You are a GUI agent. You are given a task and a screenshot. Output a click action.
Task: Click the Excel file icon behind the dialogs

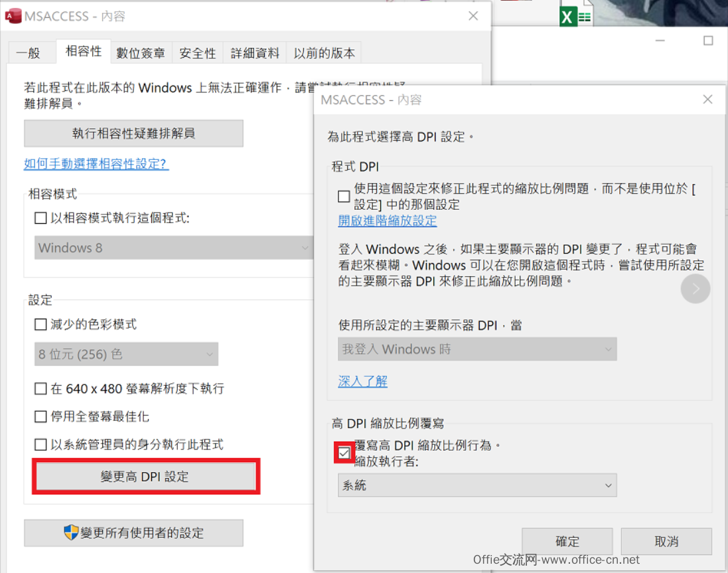pyautogui.click(x=576, y=14)
